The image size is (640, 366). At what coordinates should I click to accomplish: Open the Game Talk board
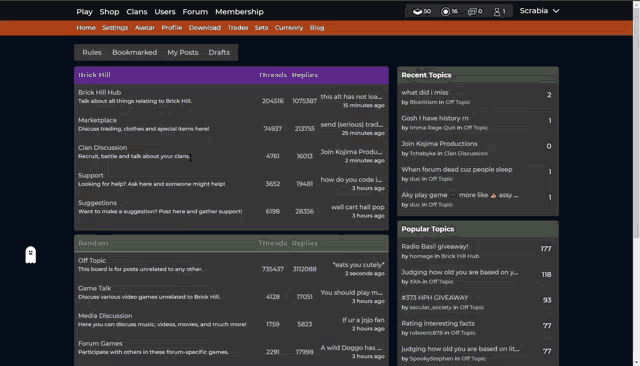click(94, 288)
